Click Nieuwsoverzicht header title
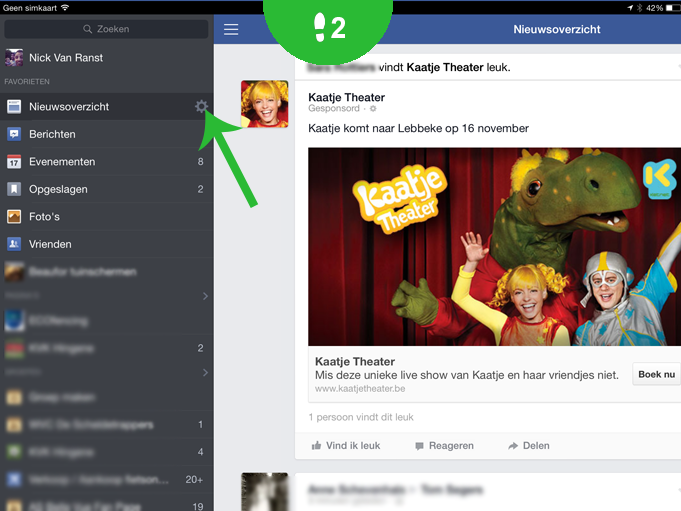Screen dimensions: 681x511 pyautogui.click(x=557, y=29)
